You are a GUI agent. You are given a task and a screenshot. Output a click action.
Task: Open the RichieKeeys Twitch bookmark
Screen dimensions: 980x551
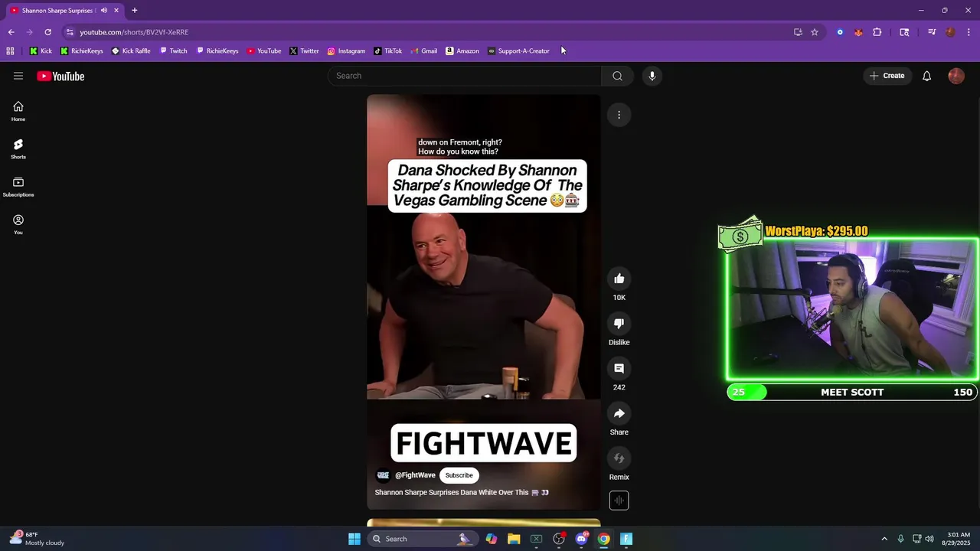pos(217,51)
